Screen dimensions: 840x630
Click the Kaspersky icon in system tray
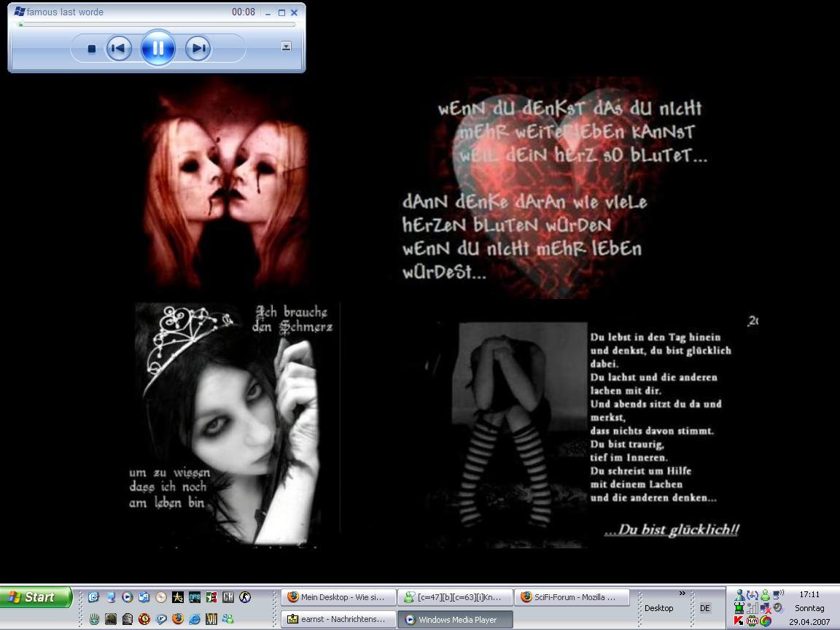(739, 621)
